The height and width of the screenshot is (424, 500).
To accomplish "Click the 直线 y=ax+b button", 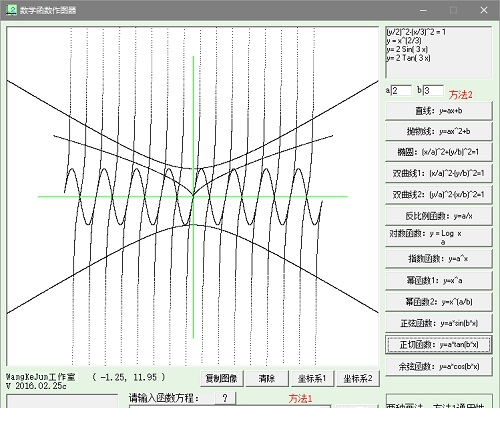I will 439,111.
